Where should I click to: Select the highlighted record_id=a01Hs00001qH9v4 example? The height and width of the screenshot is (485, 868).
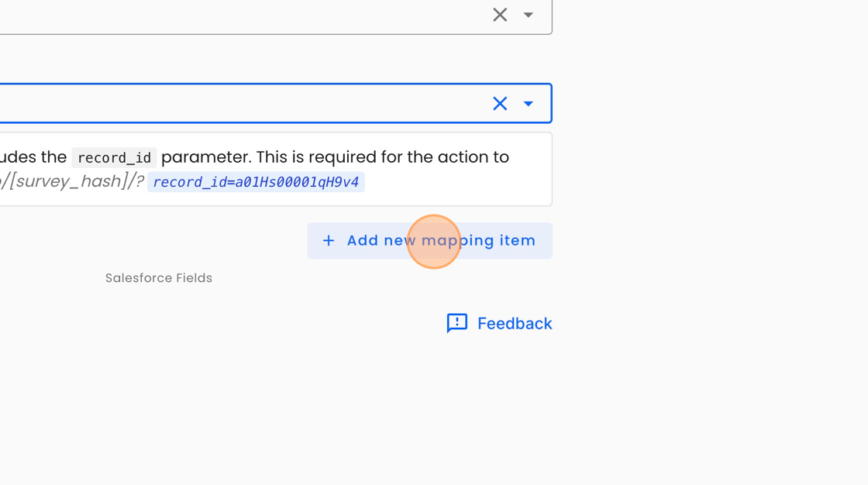click(256, 182)
